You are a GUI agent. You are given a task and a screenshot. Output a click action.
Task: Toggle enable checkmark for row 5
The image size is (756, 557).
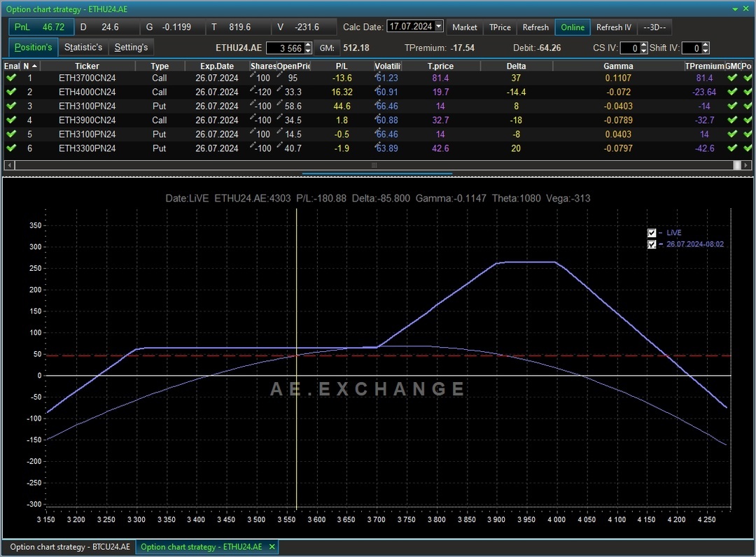coord(11,134)
